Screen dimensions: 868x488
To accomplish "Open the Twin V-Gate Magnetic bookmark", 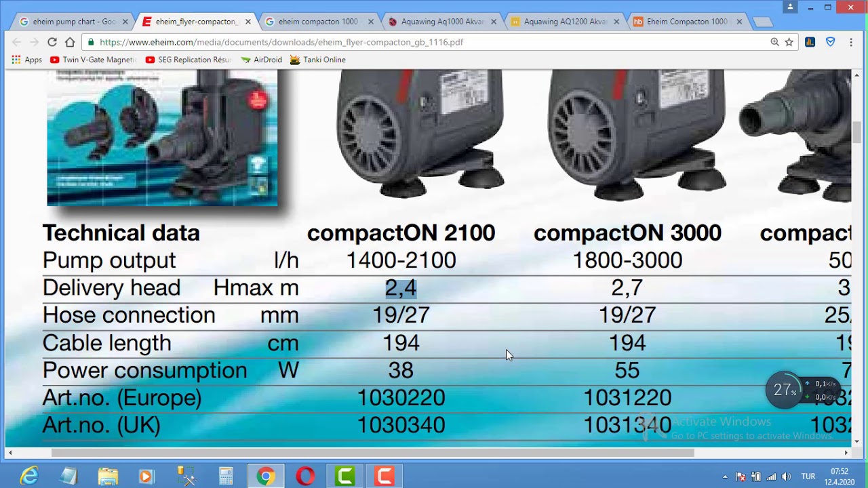I will coord(93,60).
